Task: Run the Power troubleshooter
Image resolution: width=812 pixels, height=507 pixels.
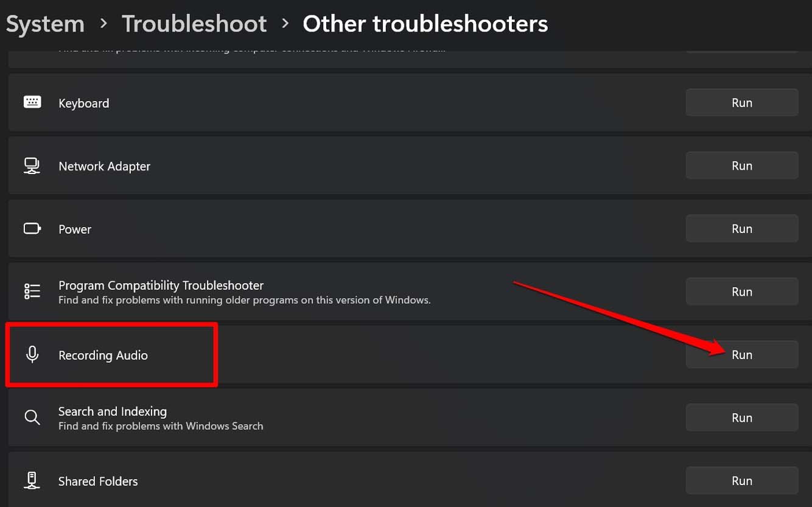Action: 742,228
